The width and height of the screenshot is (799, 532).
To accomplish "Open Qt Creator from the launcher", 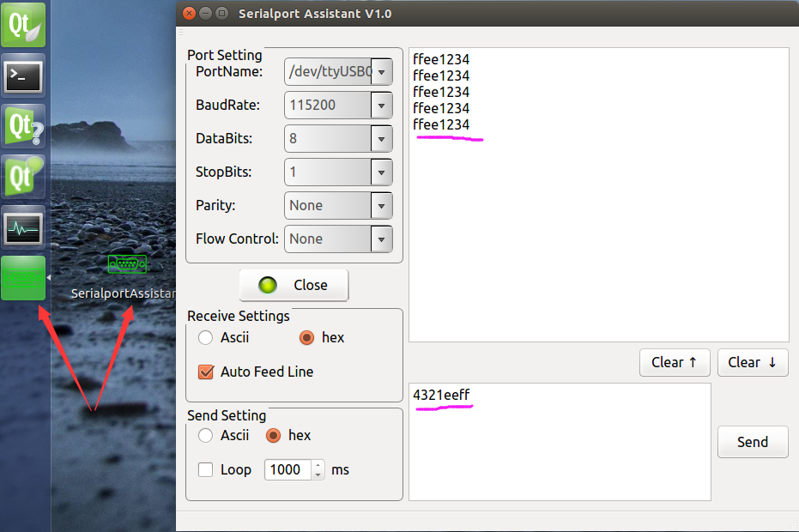I will [23, 25].
